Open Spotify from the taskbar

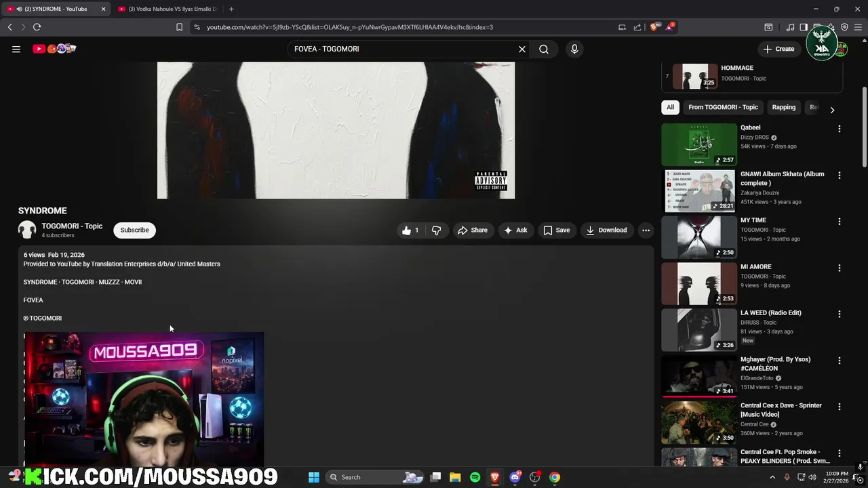click(x=475, y=477)
